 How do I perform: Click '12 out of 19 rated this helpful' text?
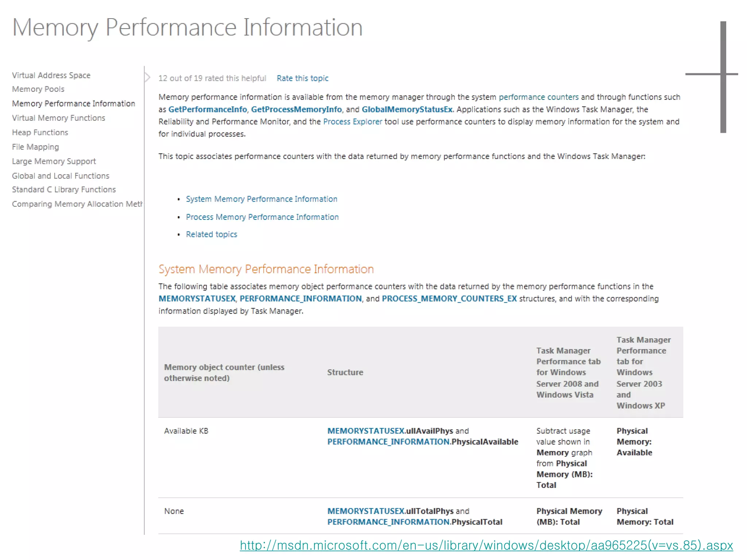tap(212, 78)
